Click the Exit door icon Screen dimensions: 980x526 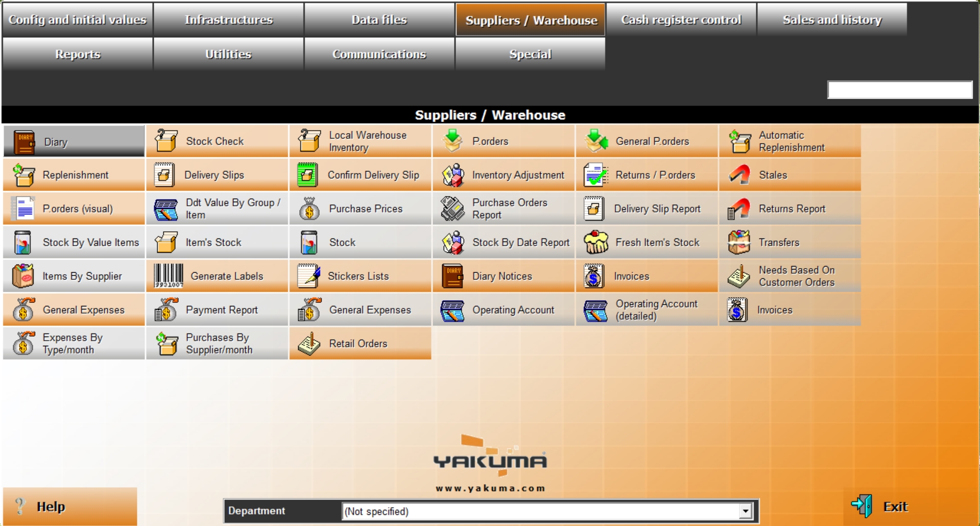coord(862,506)
